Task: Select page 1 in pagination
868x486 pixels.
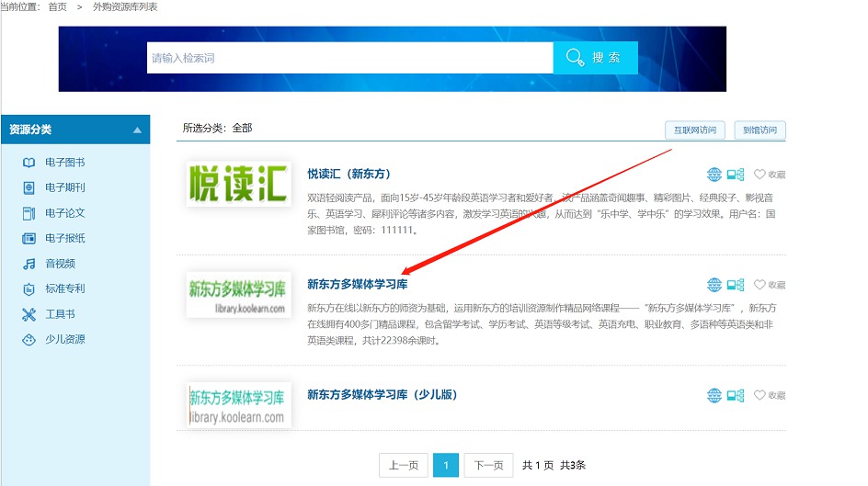Action: pos(446,466)
